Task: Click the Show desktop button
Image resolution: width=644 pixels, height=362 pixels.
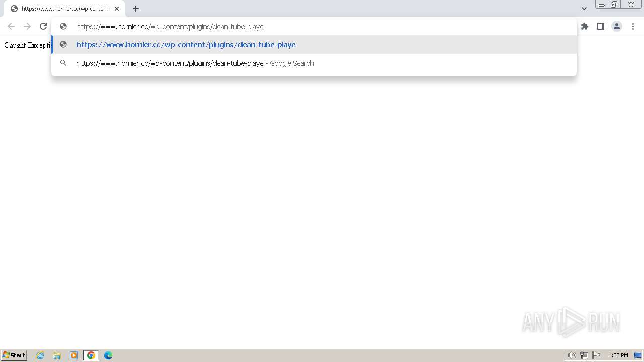Action: point(638,355)
